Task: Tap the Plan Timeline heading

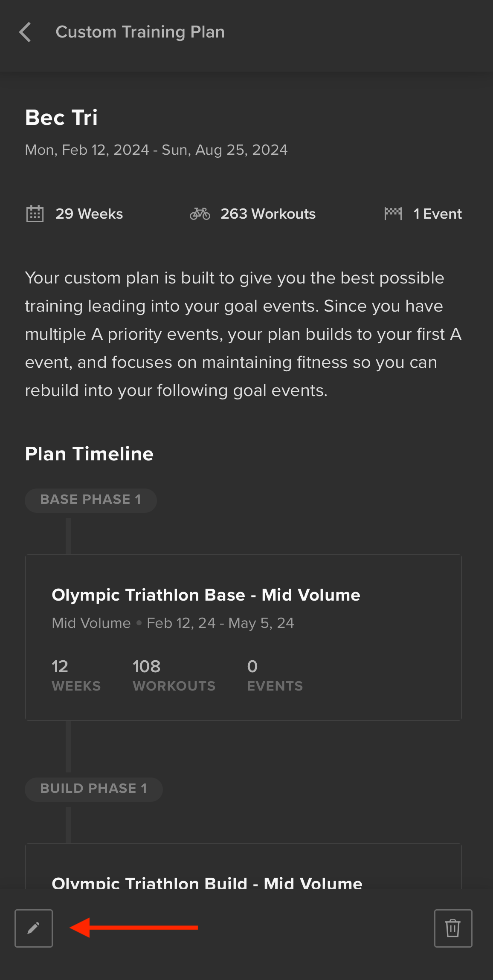Action: tap(89, 454)
